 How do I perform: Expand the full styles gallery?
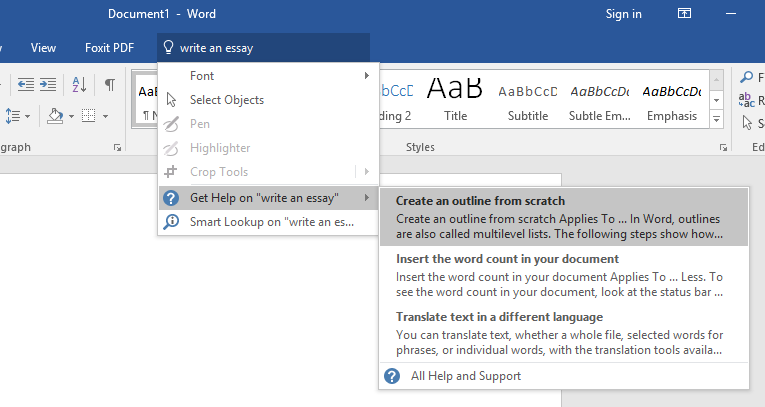click(x=716, y=119)
